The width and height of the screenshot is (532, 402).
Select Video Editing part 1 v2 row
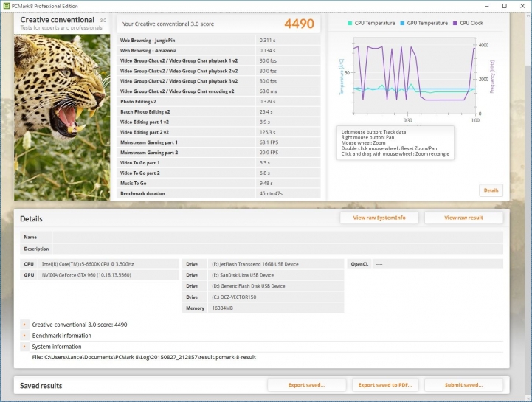[218, 122]
